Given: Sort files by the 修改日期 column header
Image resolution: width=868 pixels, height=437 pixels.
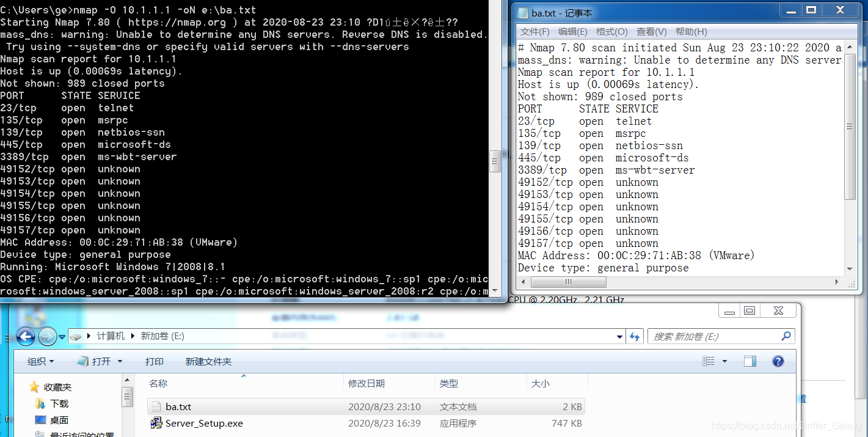Looking at the screenshot, I should point(390,383).
